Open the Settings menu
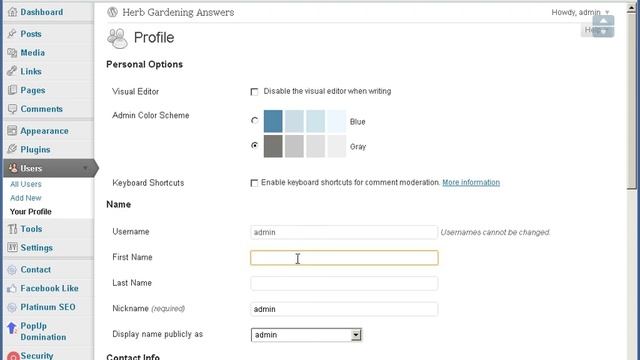Screen dimensions: 640x360 37,248
